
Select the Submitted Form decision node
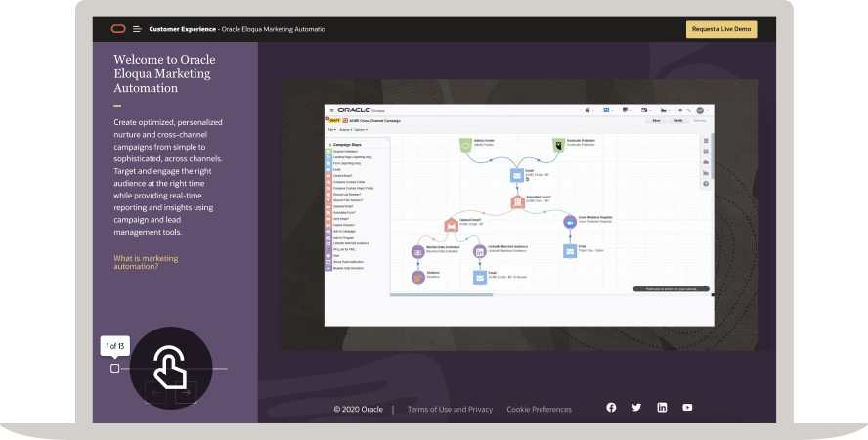tap(517, 202)
